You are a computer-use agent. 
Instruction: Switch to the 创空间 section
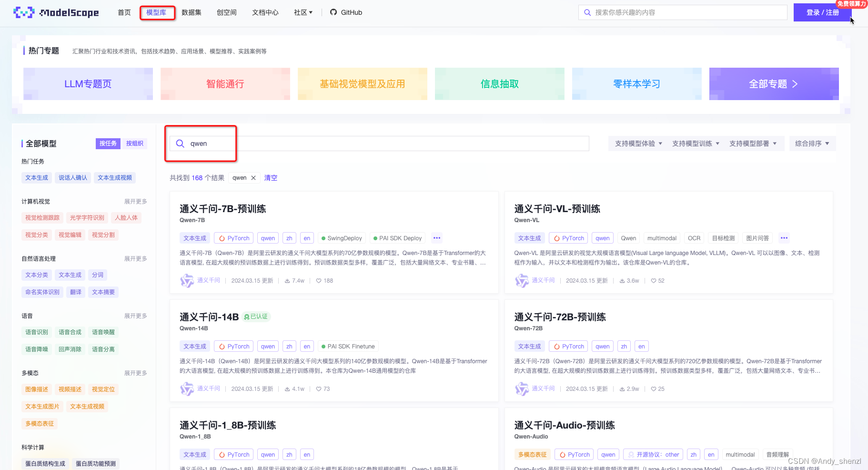coord(227,12)
